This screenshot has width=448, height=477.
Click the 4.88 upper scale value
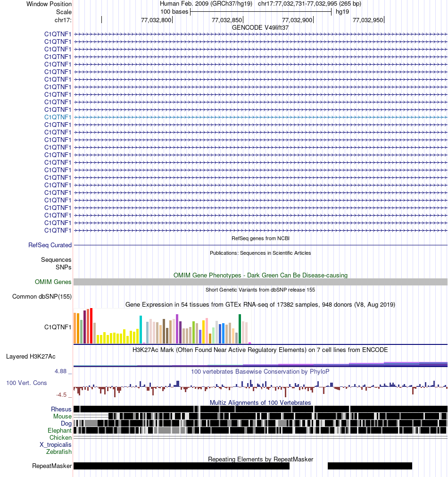60,371
